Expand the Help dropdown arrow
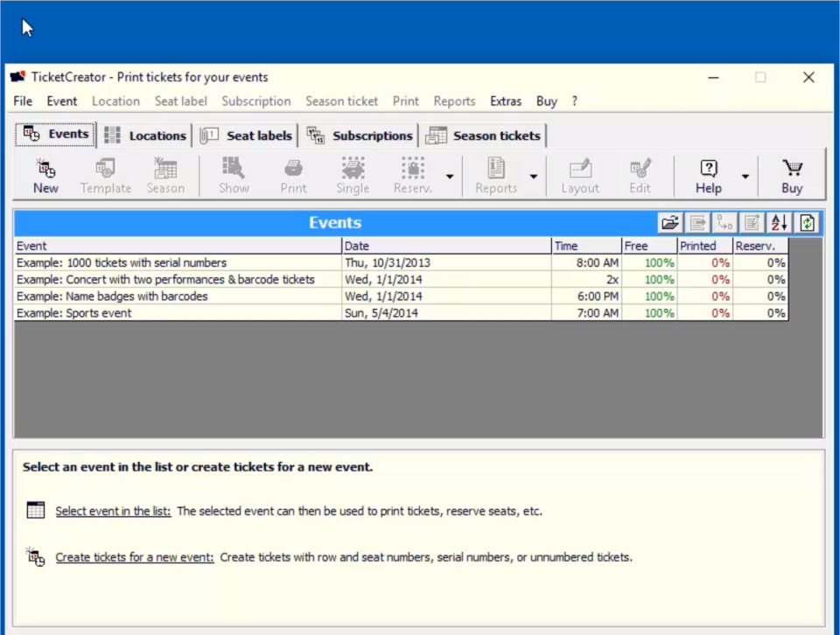840x635 pixels. (745, 177)
